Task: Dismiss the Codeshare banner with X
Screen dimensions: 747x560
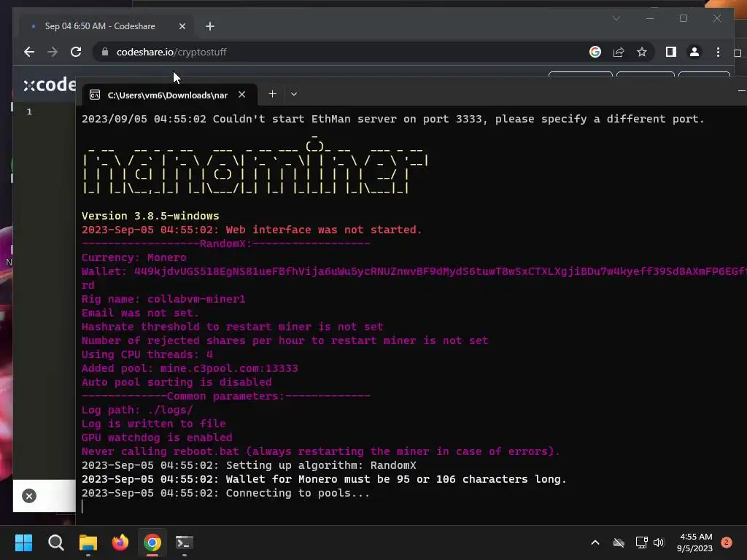Action: (29, 496)
